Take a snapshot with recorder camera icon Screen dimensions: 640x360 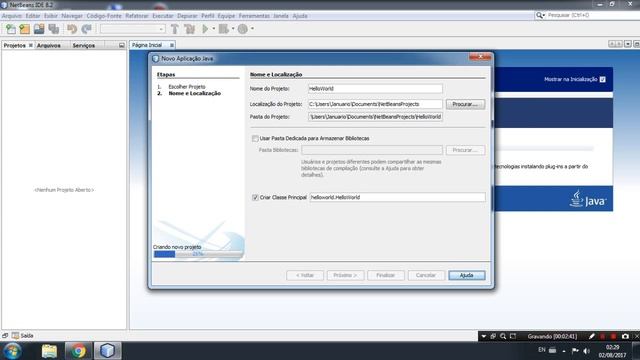tap(625, 336)
